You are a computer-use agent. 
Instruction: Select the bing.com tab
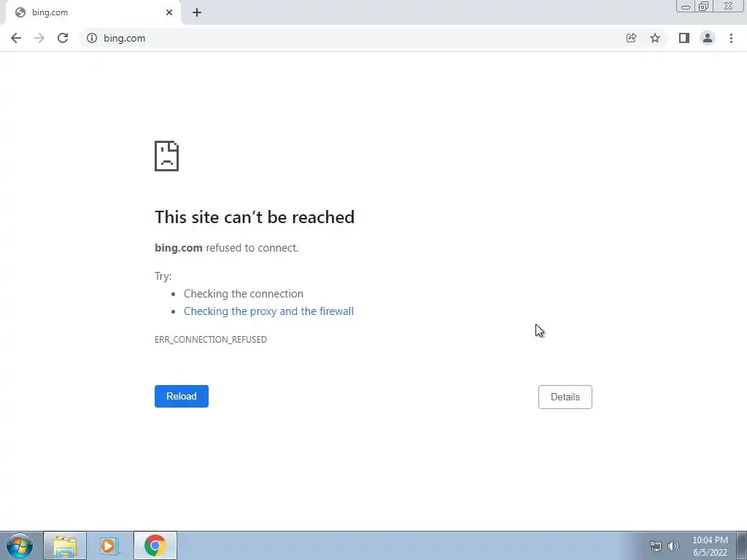tap(93, 13)
